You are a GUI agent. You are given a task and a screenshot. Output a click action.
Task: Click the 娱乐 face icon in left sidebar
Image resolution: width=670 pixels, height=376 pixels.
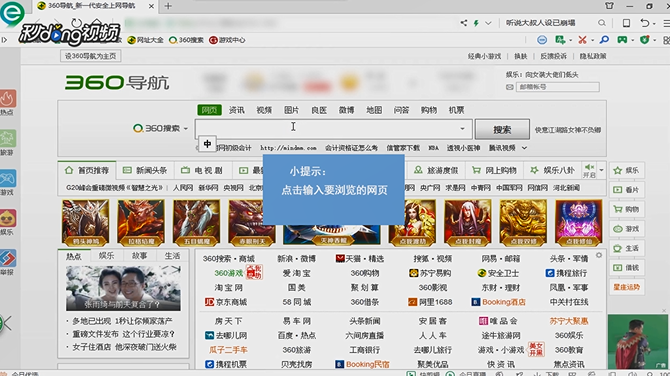(x=7, y=218)
